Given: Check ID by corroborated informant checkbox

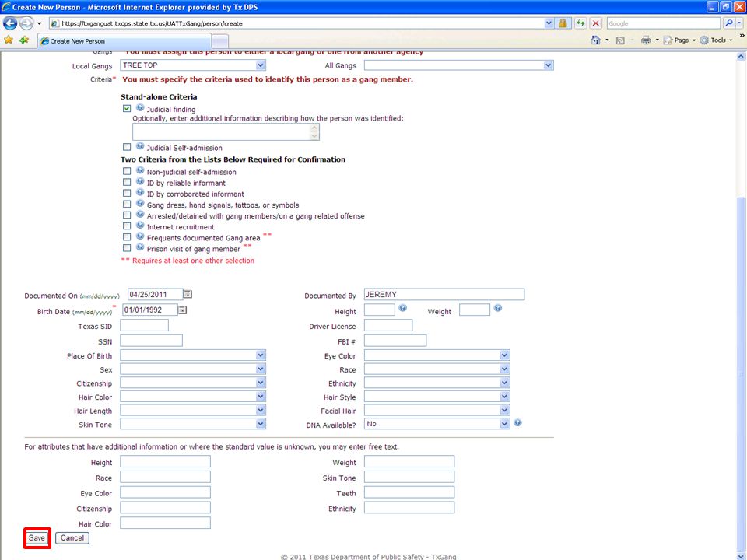Looking at the screenshot, I should click(x=127, y=194).
